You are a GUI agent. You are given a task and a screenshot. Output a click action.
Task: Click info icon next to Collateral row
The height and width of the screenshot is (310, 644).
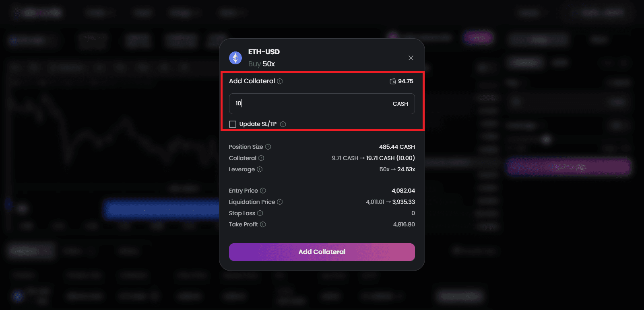(x=261, y=158)
